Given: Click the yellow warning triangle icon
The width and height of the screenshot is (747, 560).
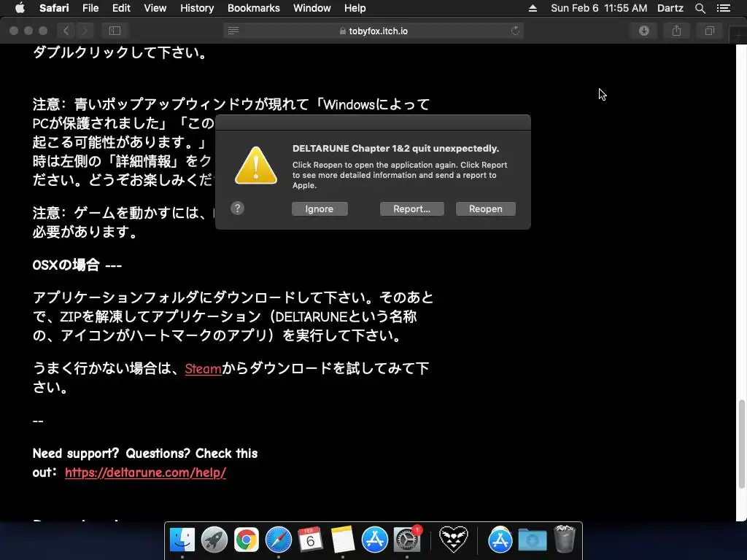Looking at the screenshot, I should (256, 166).
